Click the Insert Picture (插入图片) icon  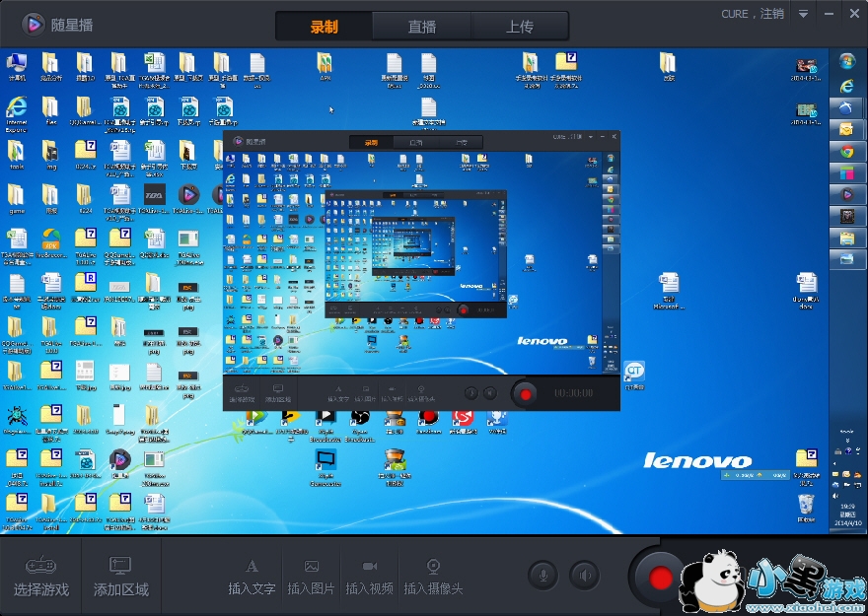(312, 566)
